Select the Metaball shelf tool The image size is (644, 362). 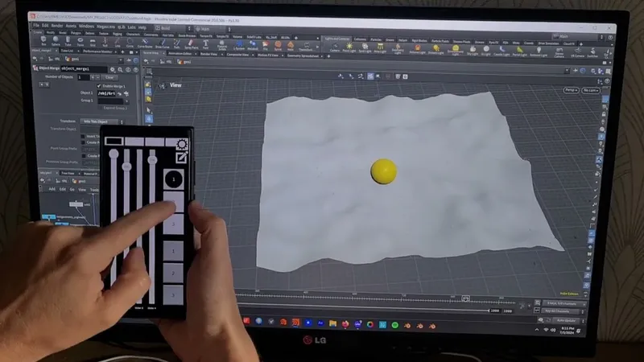click(x=253, y=46)
